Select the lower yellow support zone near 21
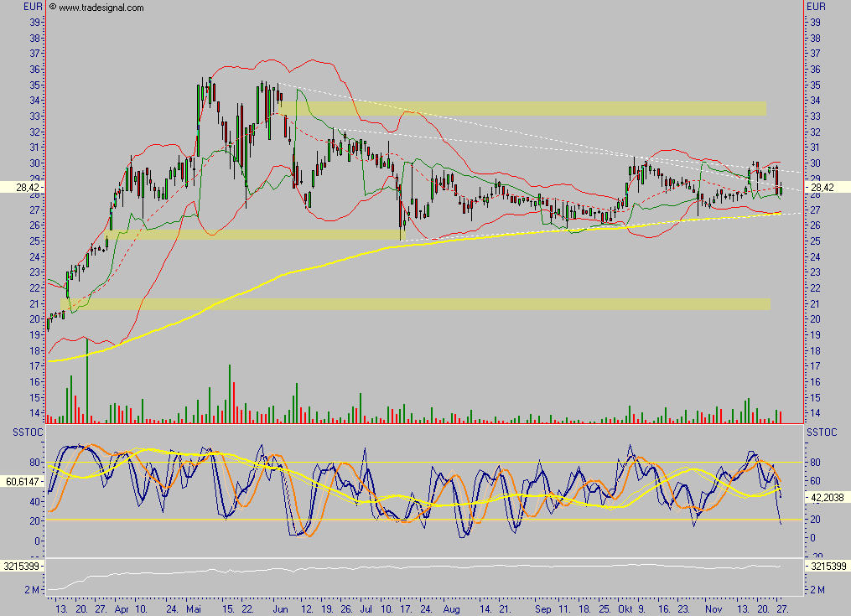Viewport: 851px width, 616px height. click(419, 303)
